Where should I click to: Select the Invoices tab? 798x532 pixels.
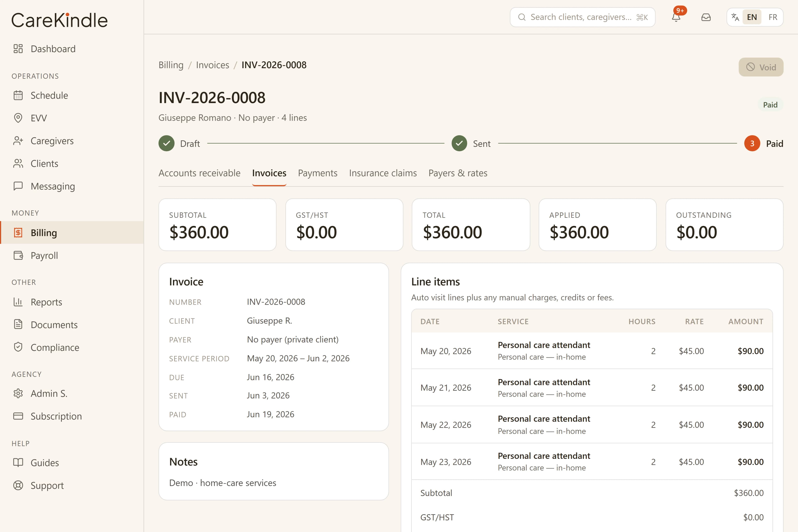tap(269, 173)
